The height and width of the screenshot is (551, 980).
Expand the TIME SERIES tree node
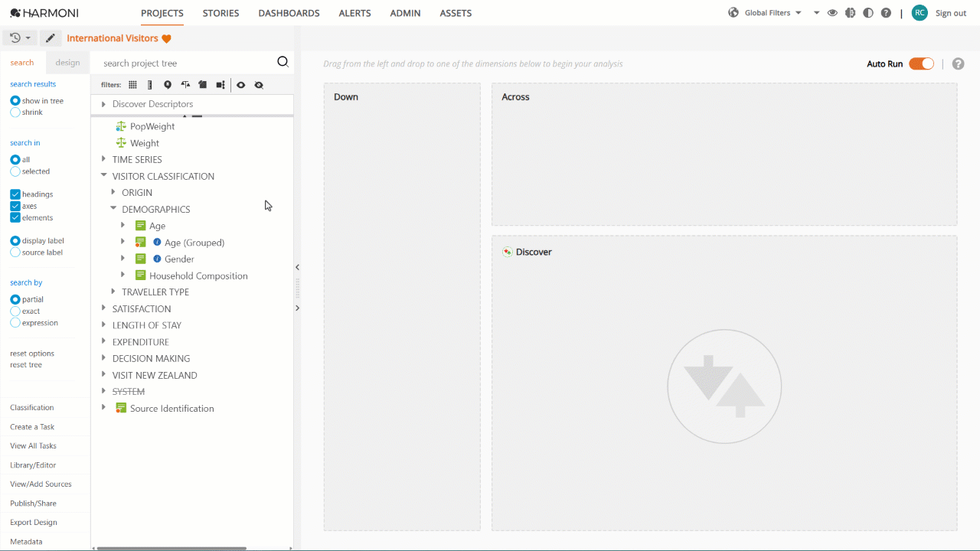tap(103, 159)
